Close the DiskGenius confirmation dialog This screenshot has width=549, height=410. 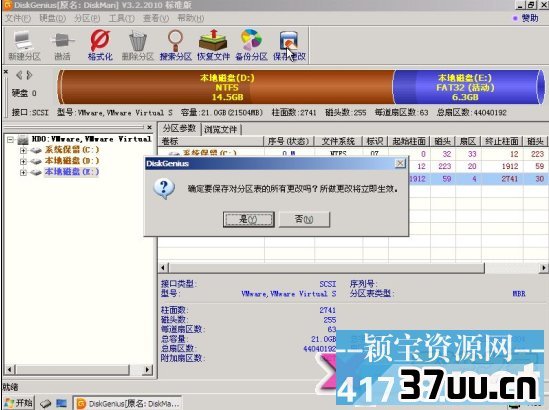400,163
